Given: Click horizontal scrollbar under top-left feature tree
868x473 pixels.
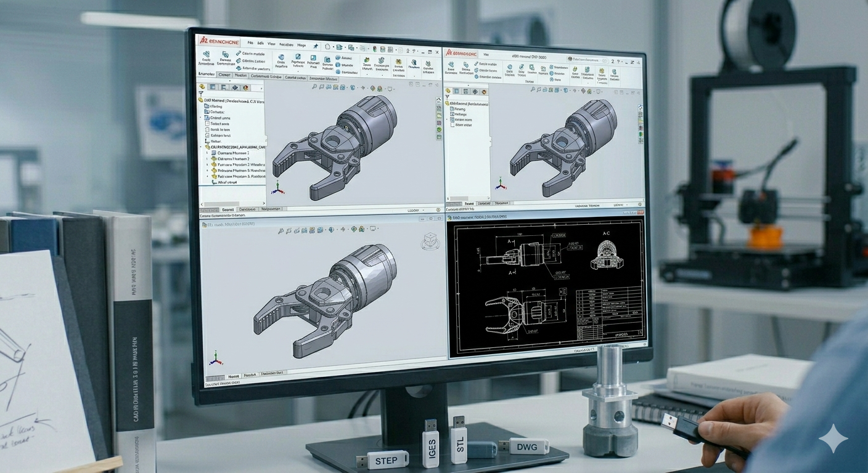Looking at the screenshot, I should tap(232, 204).
